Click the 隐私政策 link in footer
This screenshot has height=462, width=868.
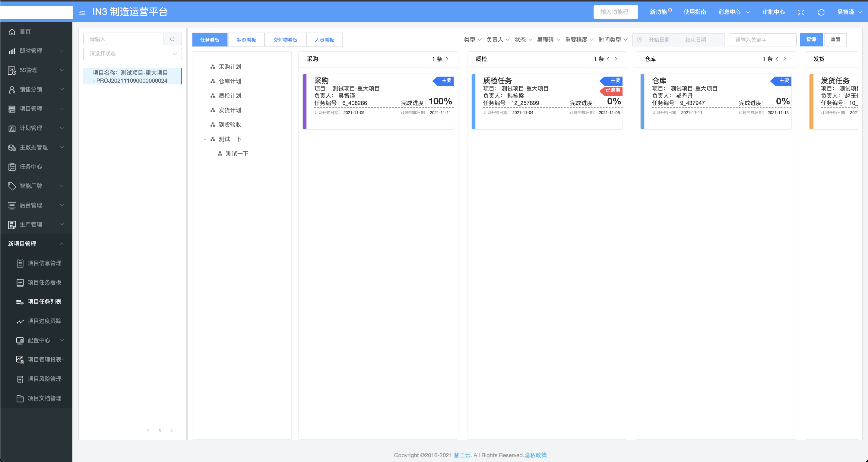click(x=535, y=455)
